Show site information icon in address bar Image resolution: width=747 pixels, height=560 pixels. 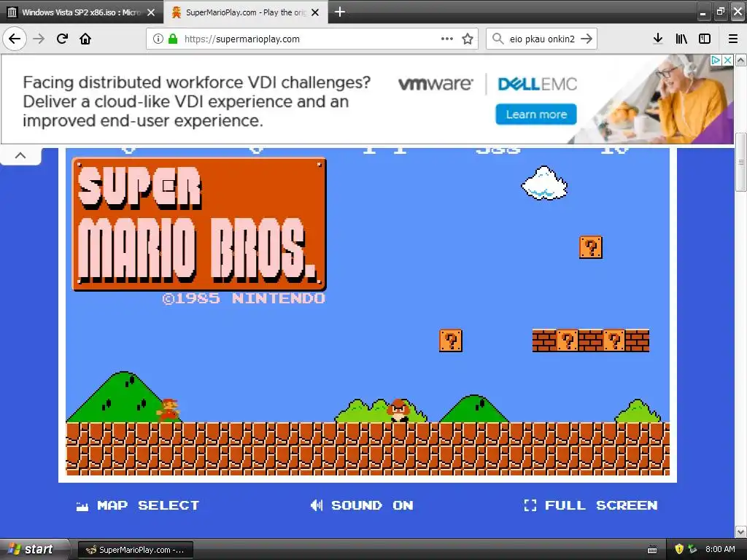[x=158, y=39]
